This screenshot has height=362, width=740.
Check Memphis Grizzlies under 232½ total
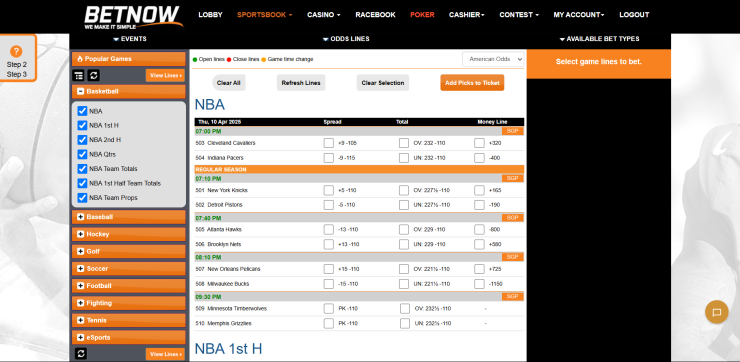[405, 323]
